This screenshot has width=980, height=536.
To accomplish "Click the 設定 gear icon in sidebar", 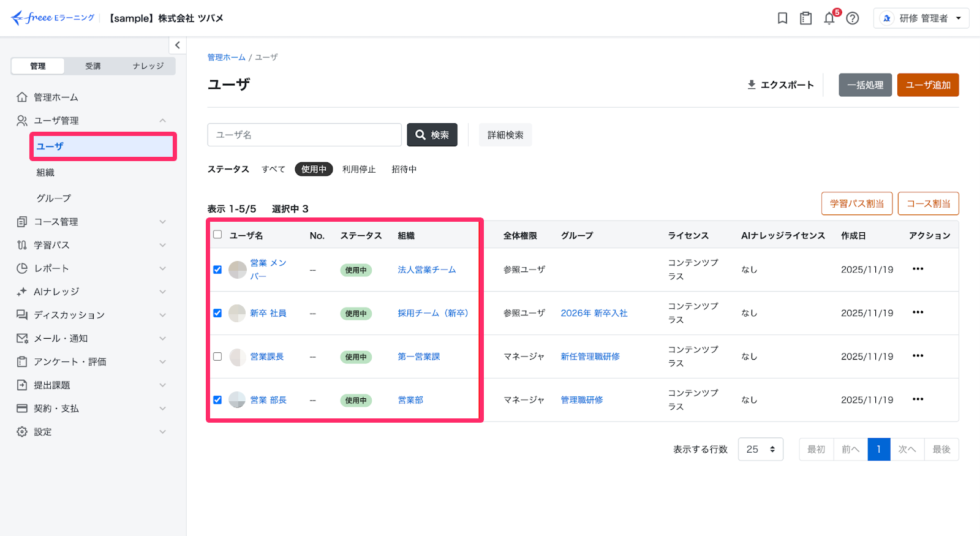I will (22, 431).
